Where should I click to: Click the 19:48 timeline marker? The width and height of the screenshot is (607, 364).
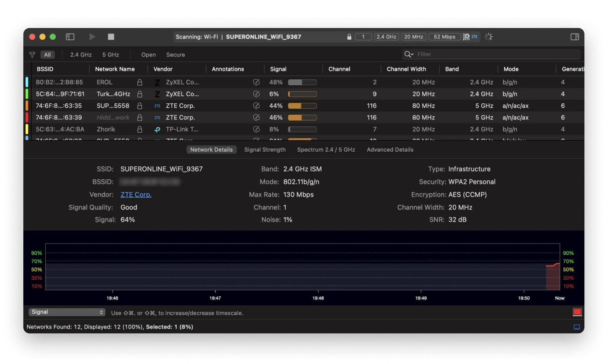pyautogui.click(x=318, y=298)
